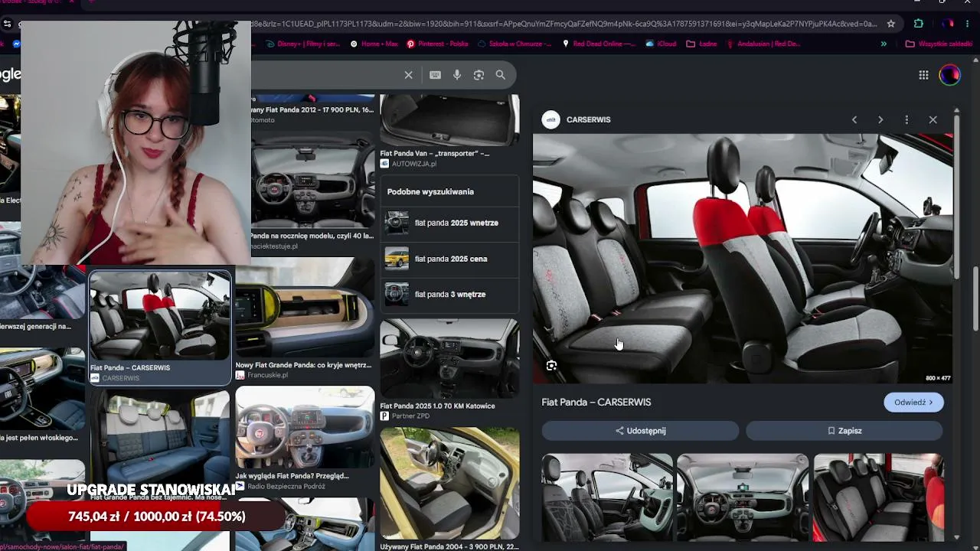Open the on-screen keyboard input tool
Image resolution: width=980 pixels, height=551 pixels.
coord(435,75)
